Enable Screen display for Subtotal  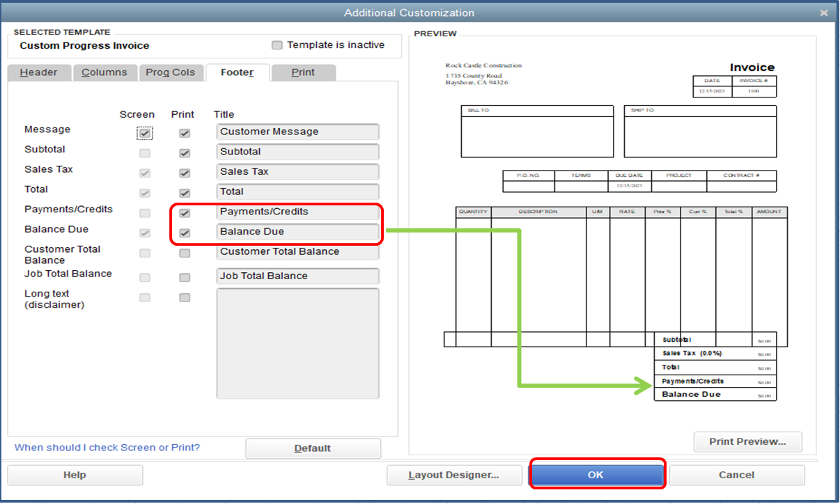coord(144,152)
